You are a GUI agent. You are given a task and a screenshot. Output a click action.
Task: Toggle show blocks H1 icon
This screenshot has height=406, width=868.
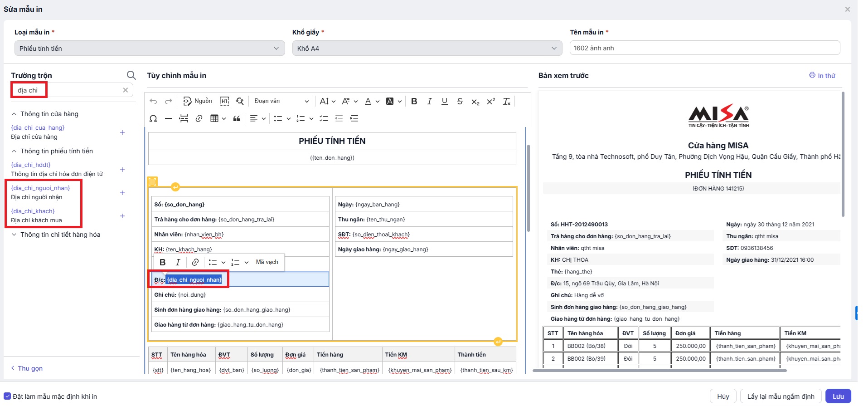[224, 101]
